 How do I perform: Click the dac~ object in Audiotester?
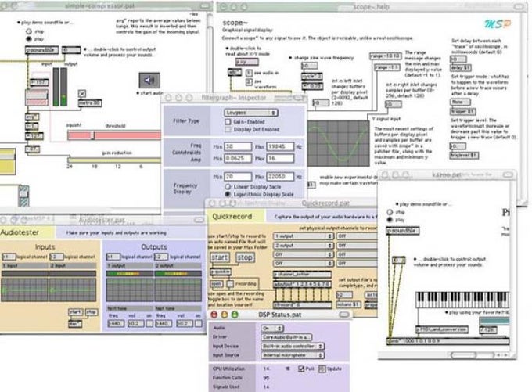[x=75, y=323]
